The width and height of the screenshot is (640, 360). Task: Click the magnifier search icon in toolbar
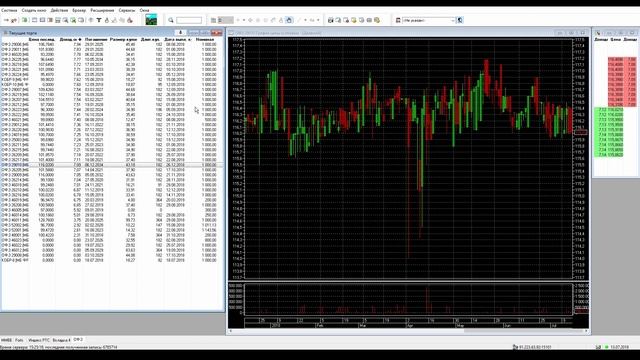pyautogui.click(x=171, y=20)
